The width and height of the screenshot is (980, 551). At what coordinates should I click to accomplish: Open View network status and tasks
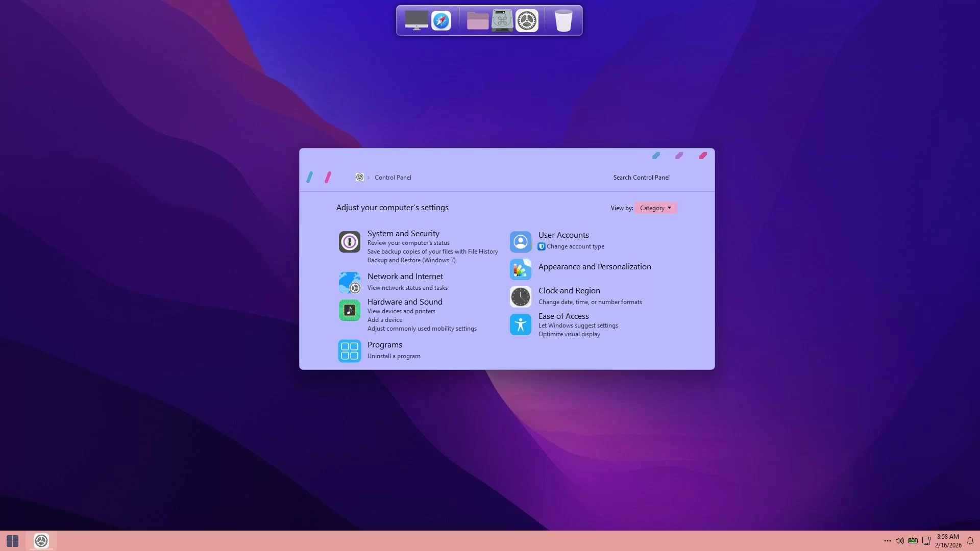[407, 288]
